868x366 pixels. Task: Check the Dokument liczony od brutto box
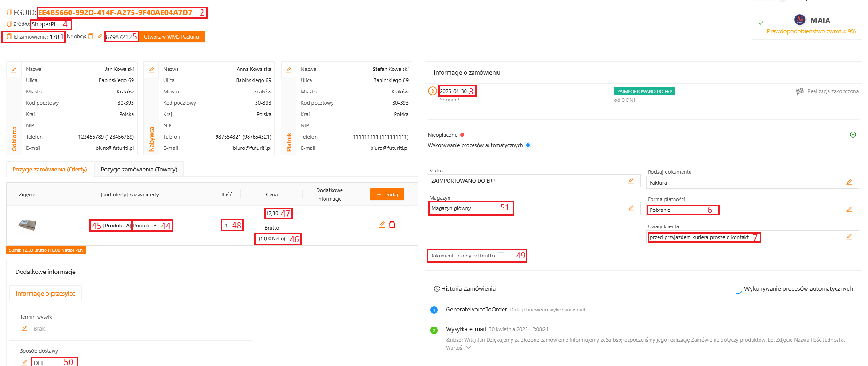(501, 256)
